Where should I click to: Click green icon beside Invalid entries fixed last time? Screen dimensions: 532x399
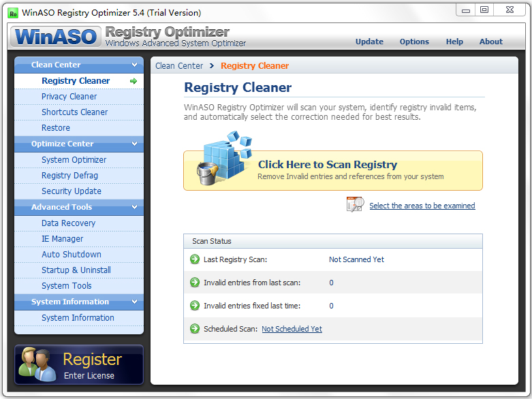pyautogui.click(x=195, y=306)
